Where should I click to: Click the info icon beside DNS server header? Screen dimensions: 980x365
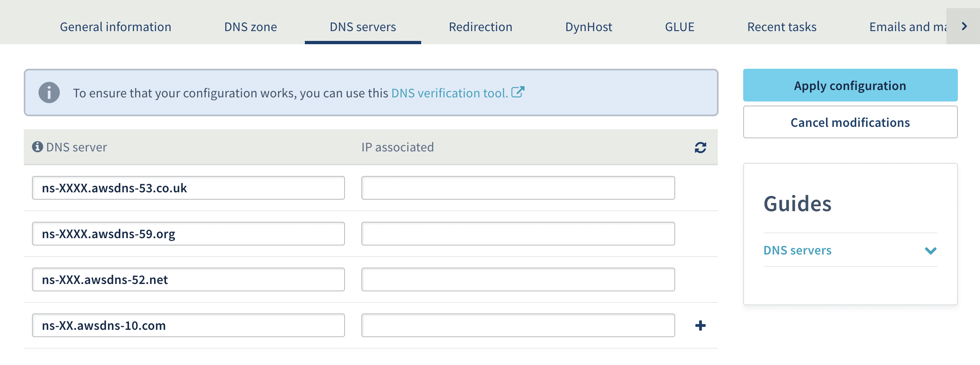[x=37, y=146]
